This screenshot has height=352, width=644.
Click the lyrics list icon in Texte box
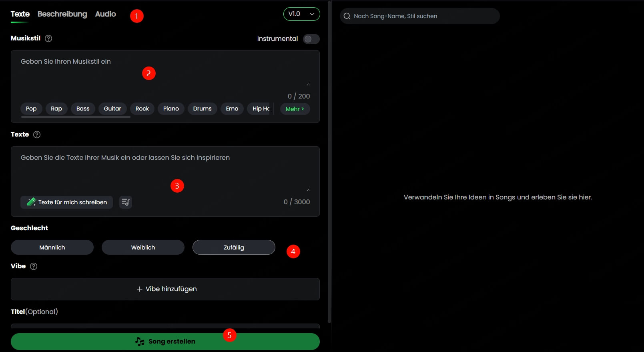[126, 202]
